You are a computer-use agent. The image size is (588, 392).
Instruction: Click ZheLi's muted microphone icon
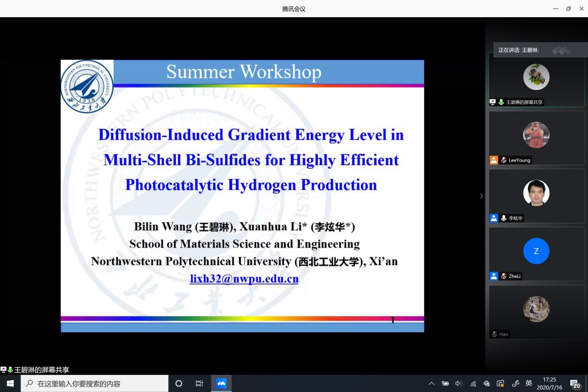tap(504, 276)
